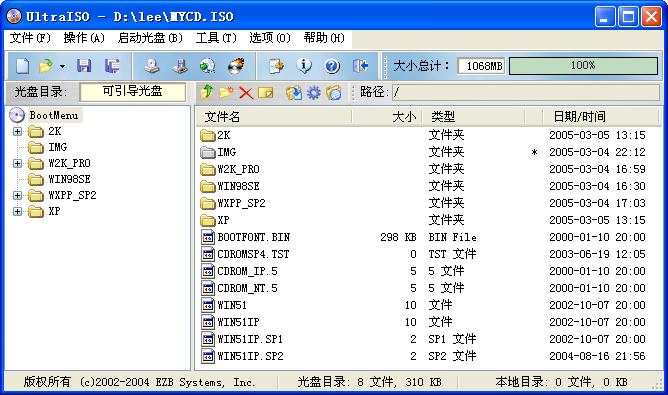
Task: Open the 启动光盘(B) menu
Action: tap(150, 38)
